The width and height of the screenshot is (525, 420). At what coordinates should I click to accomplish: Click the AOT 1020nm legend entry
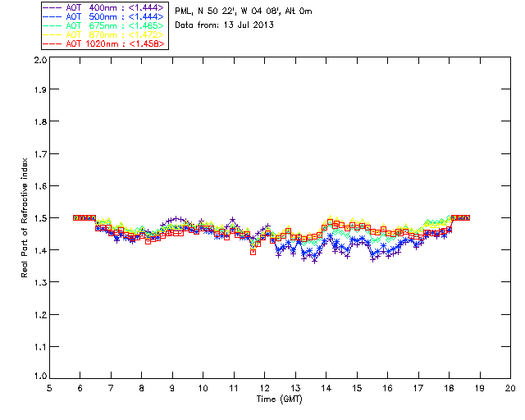tap(104, 43)
